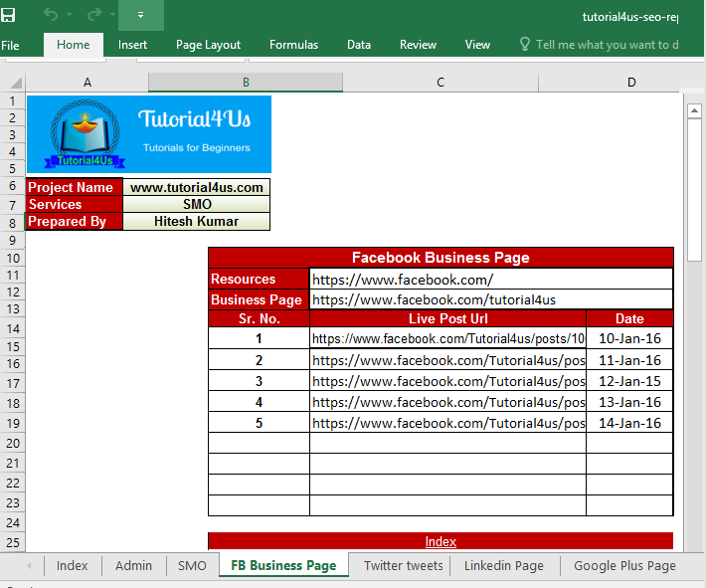Select row 14 header
706x588 pixels.
click(13, 329)
